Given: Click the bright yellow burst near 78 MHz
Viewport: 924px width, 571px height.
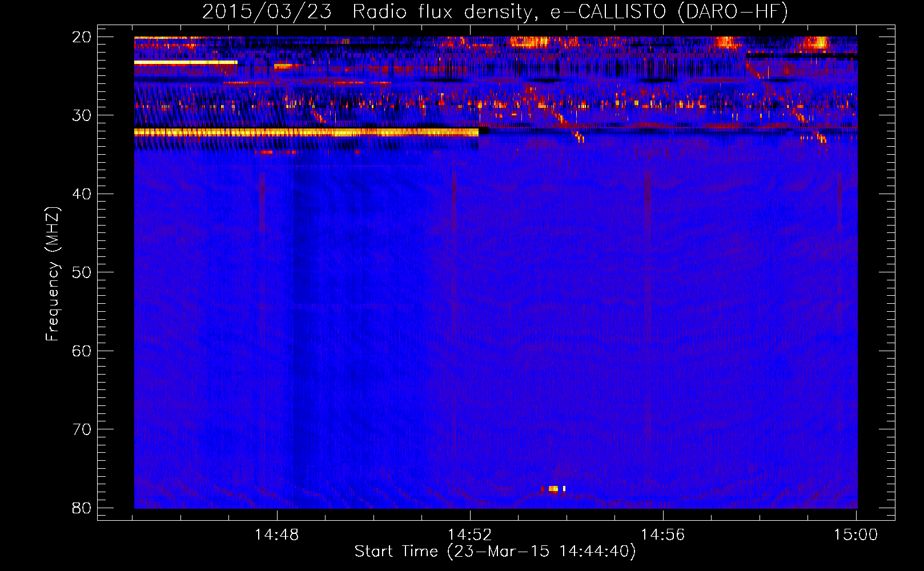Looking at the screenshot, I should click(553, 489).
